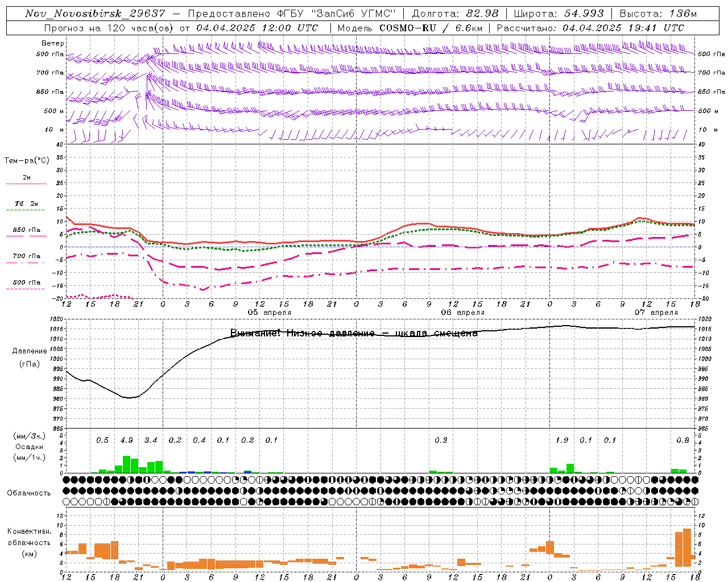Click the '4.9' precipitation total
Image resolution: width=728 pixels, height=582 pixels.
click(126, 440)
